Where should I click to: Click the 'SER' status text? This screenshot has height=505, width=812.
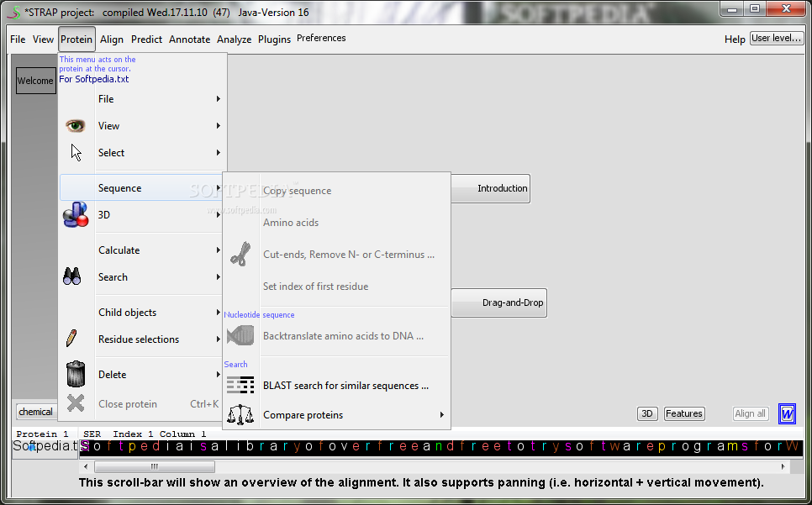(x=92, y=434)
